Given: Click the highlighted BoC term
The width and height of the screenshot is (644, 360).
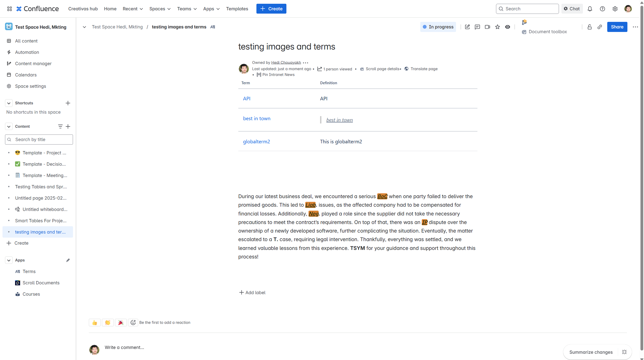Looking at the screenshot, I should (x=382, y=196).
